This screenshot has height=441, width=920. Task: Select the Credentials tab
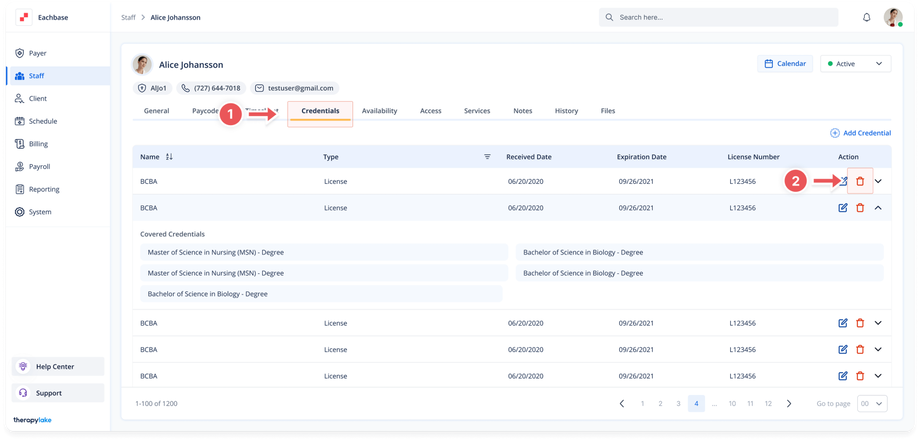click(320, 111)
